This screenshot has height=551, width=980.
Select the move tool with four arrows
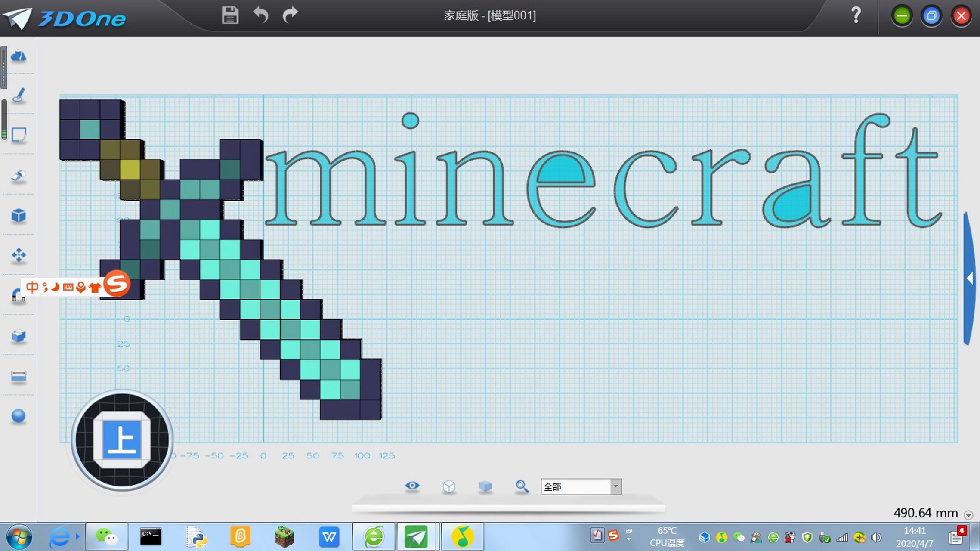pyautogui.click(x=19, y=255)
